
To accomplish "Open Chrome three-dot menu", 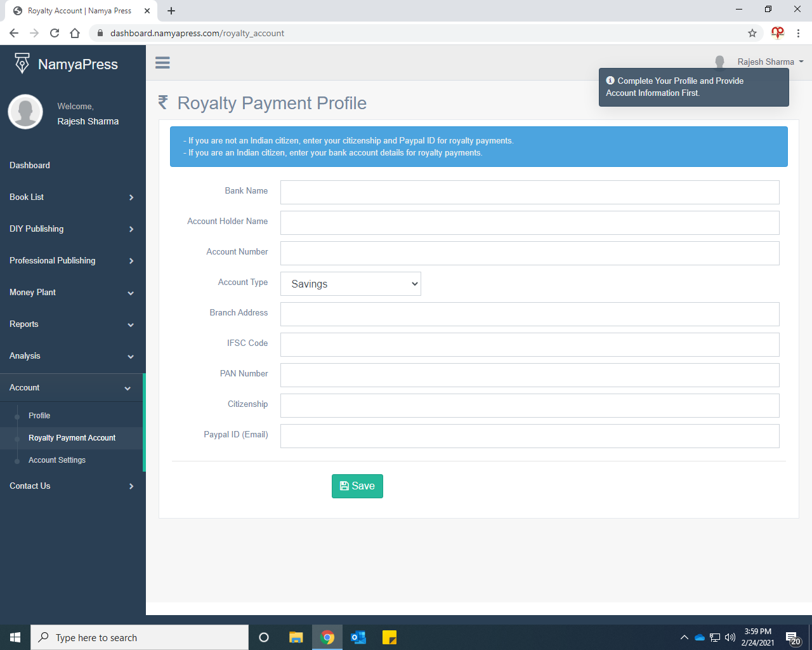I will click(x=799, y=33).
